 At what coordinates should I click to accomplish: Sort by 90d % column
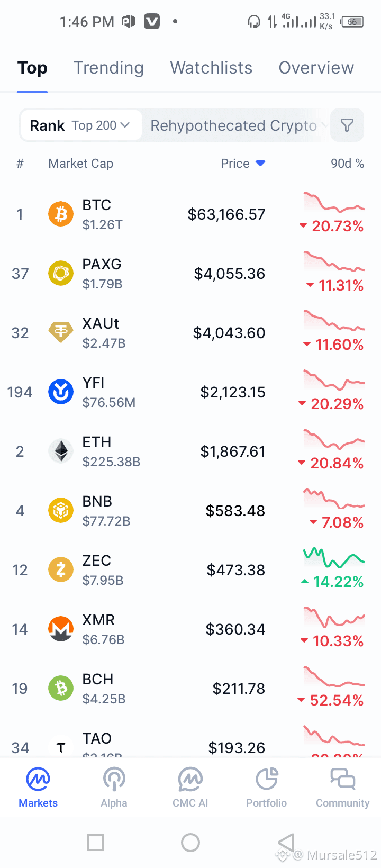(347, 164)
